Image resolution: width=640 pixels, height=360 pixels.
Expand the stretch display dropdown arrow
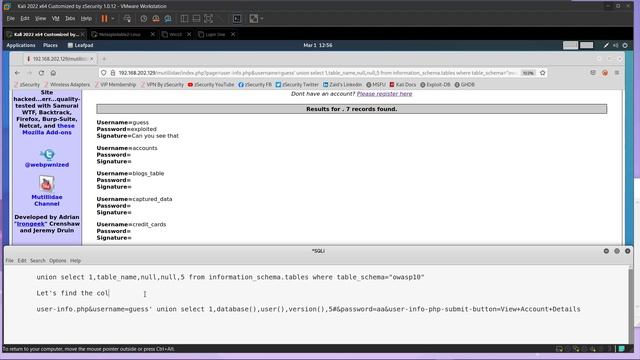pyautogui.click(x=262, y=18)
